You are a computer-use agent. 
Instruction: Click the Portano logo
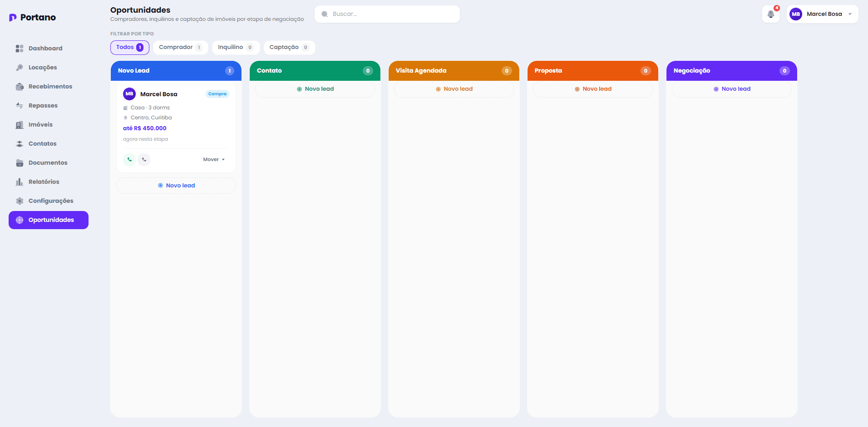pyautogui.click(x=32, y=17)
